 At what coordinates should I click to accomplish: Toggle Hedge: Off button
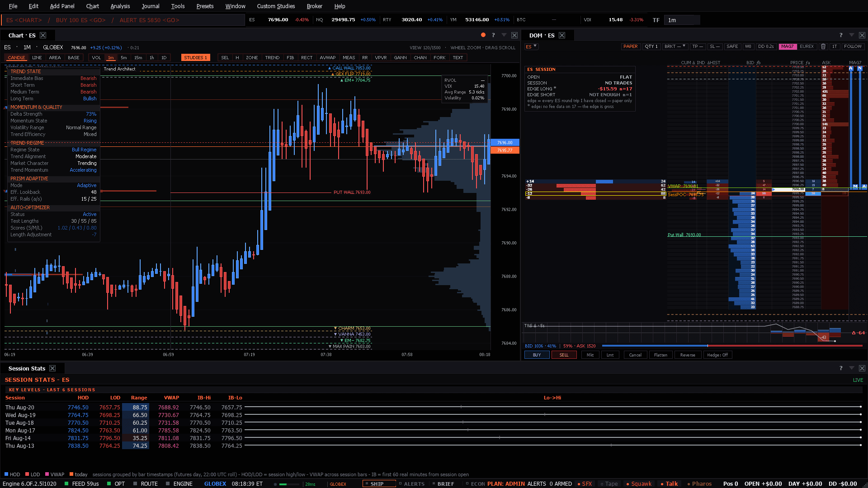tap(717, 355)
